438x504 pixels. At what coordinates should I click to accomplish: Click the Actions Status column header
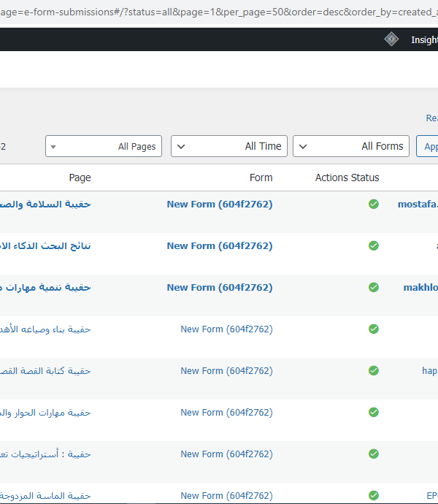pyautogui.click(x=347, y=177)
